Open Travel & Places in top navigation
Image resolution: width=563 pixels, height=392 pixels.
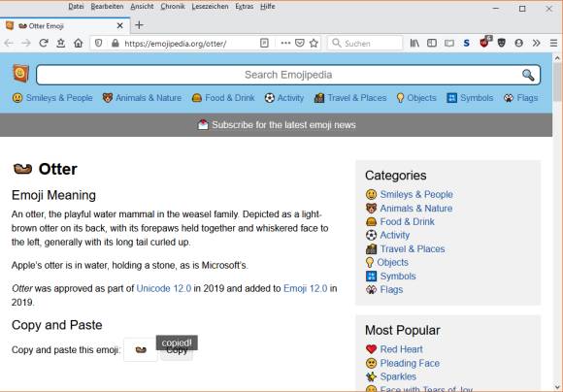tap(350, 98)
